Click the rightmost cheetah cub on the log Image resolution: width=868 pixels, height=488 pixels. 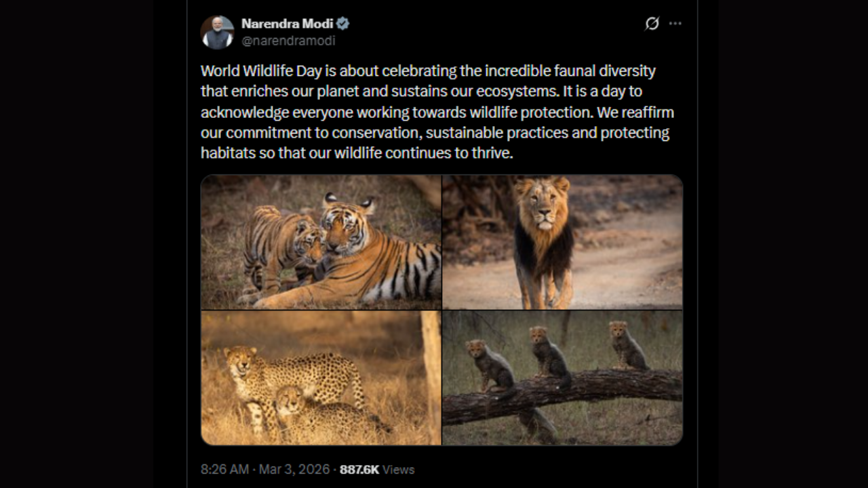625,346
